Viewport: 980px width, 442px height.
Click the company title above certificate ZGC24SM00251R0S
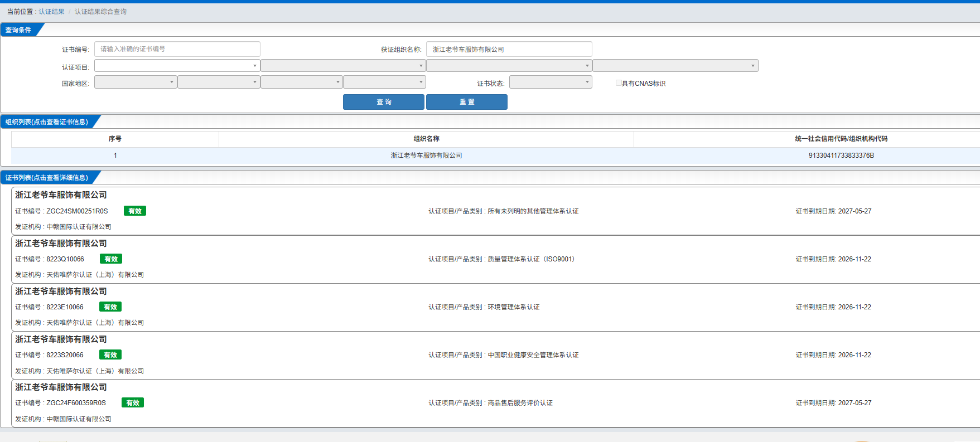click(x=61, y=195)
